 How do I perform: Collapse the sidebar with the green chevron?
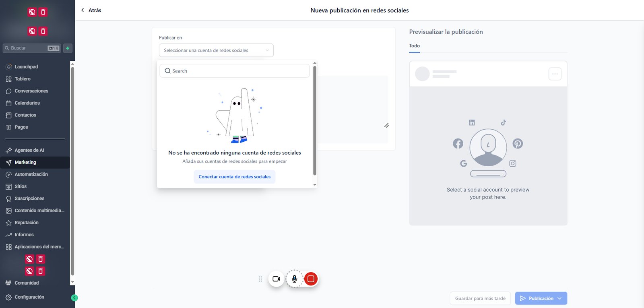click(74, 298)
